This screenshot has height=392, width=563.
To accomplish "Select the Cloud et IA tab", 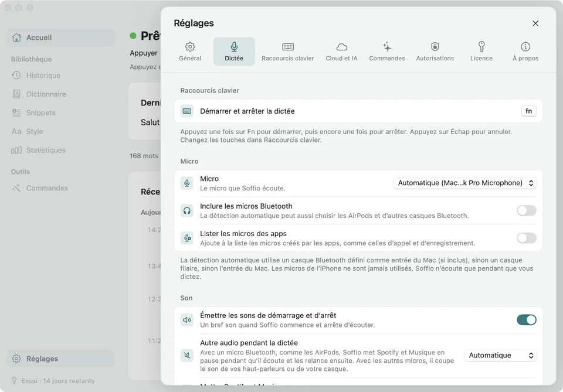I will 341,52.
